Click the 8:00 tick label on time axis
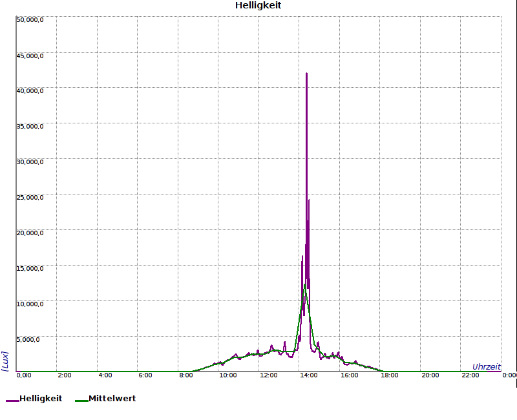Viewport: 517px width, 420px height. coord(186,375)
